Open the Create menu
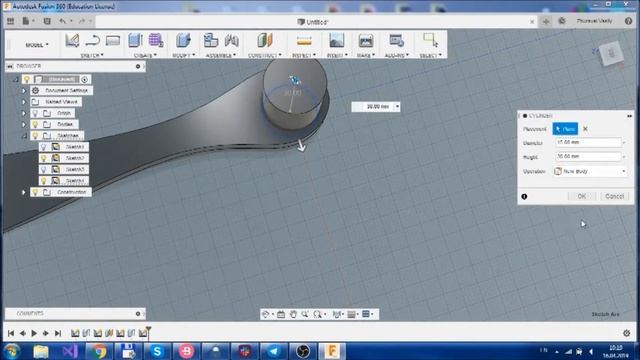 tap(145, 55)
